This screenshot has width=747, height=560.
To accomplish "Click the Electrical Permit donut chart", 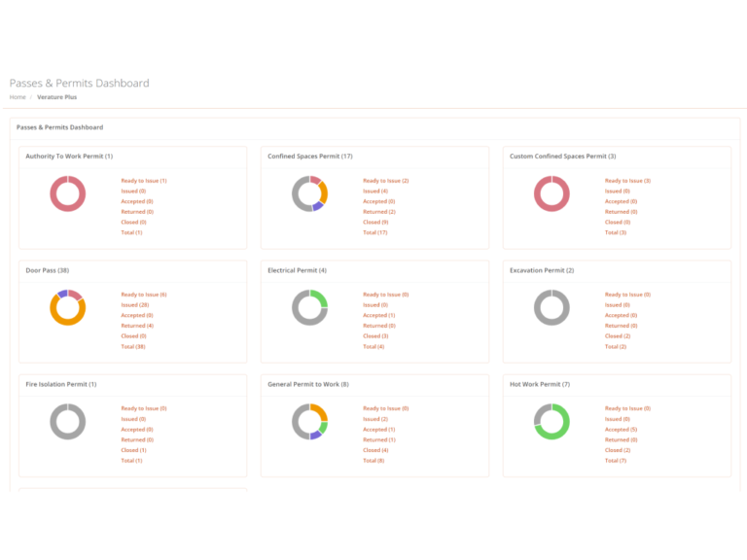I will (x=309, y=307).
